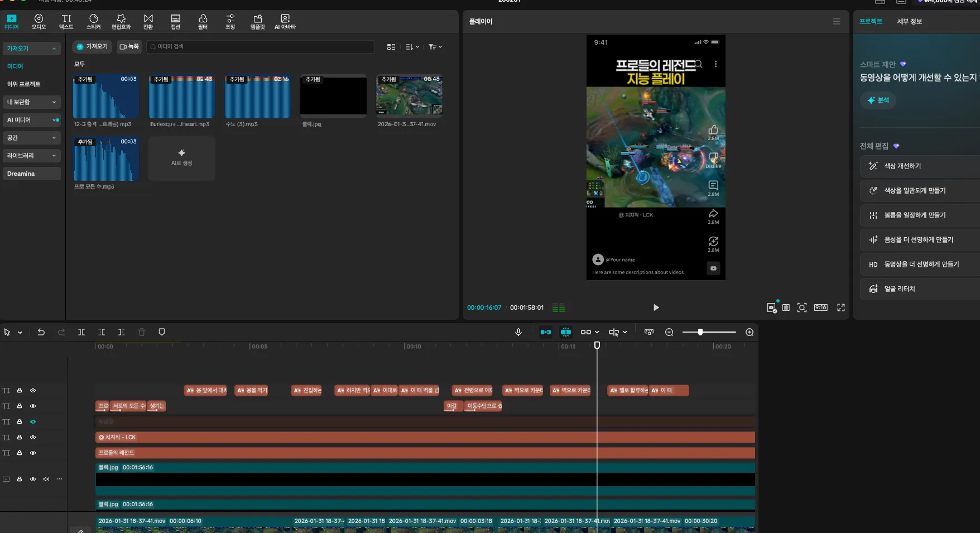Mute the 블랙.jpg video track audio

46,479
